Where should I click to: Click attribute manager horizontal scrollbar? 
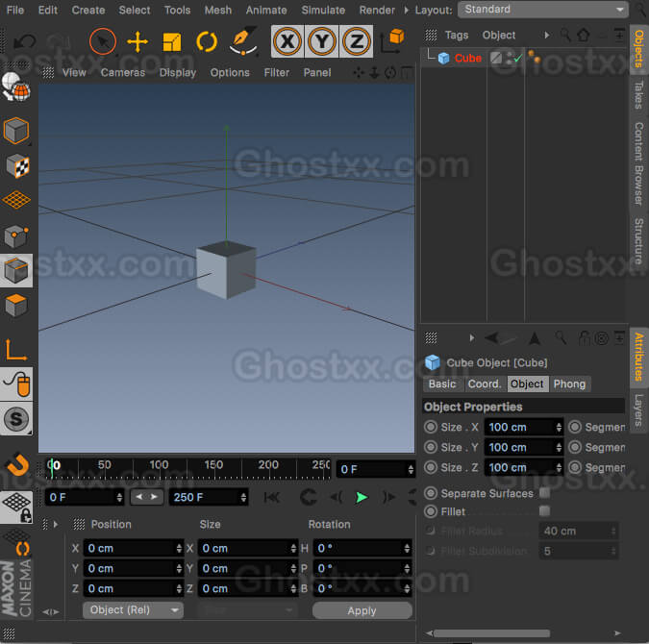tap(491, 633)
